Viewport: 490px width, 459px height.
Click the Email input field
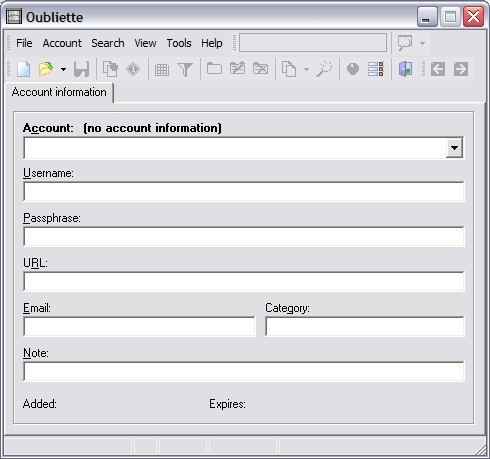click(139, 327)
